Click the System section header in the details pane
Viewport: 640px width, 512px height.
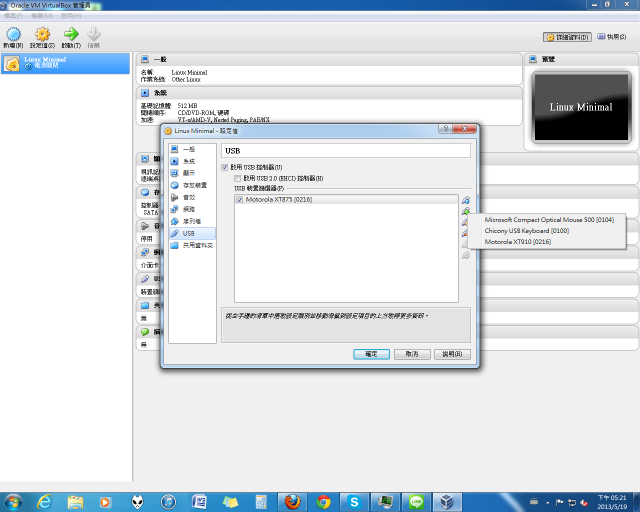pos(329,93)
